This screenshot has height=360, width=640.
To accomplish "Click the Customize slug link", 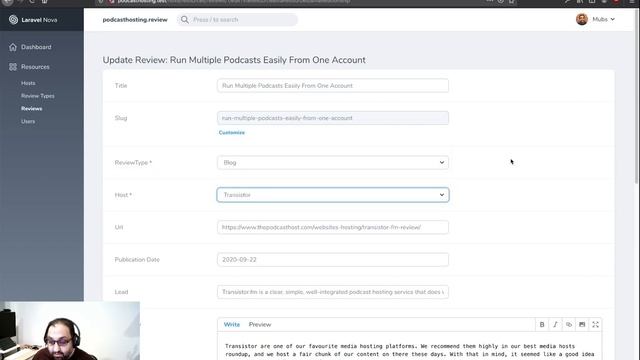I will tap(231, 133).
